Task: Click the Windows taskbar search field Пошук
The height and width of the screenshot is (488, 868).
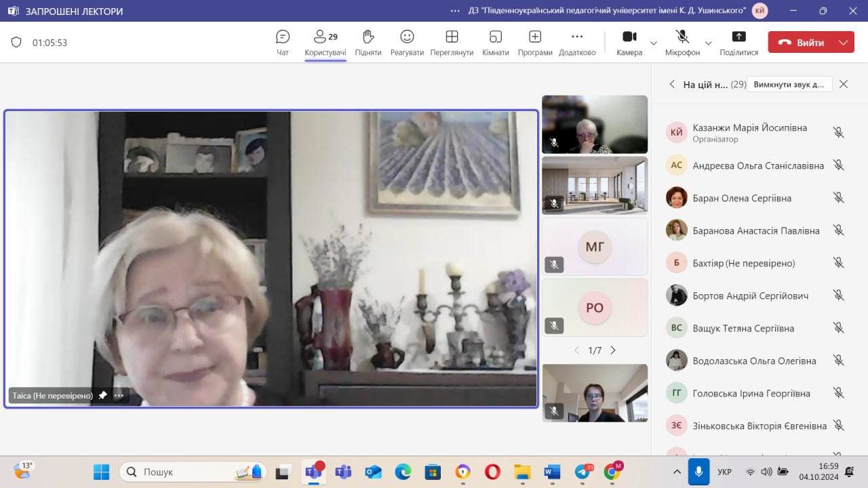Action: point(183,472)
